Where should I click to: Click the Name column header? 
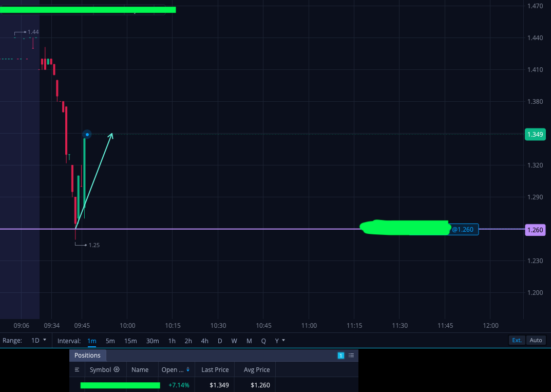(140, 369)
